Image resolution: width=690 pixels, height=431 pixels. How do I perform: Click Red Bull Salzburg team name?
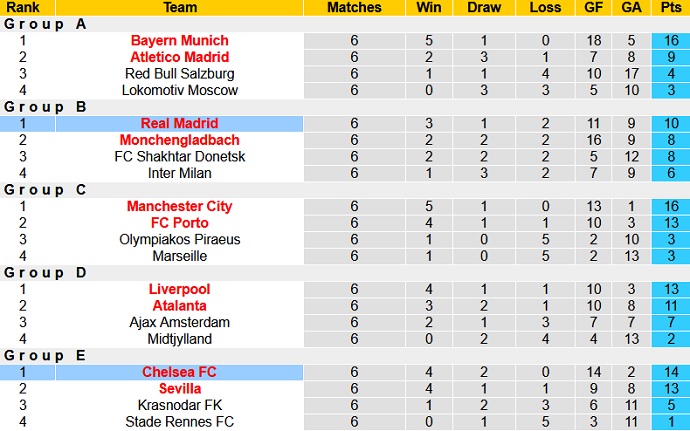pyautogui.click(x=179, y=74)
